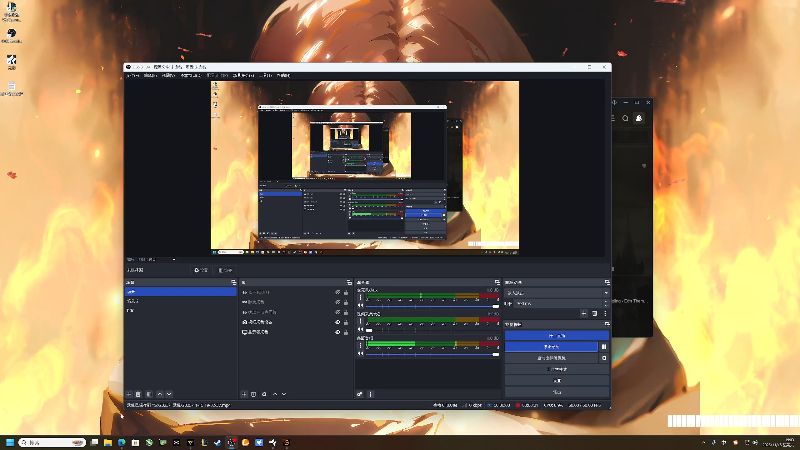Enable Studio Mode button in Controls
The image size is (800, 450).
[x=557, y=369]
